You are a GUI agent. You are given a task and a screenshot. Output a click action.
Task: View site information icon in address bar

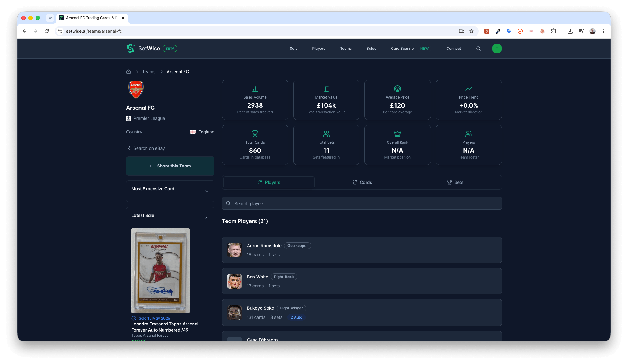tap(60, 31)
